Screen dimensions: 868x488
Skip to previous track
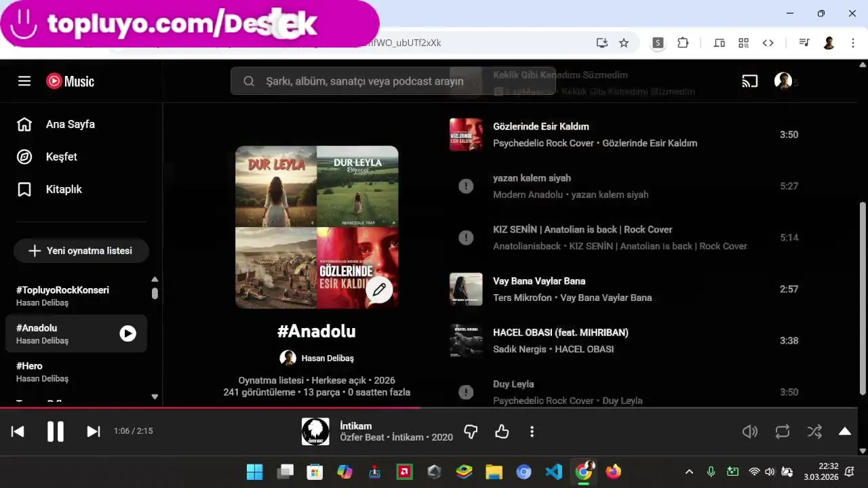pos(18,431)
